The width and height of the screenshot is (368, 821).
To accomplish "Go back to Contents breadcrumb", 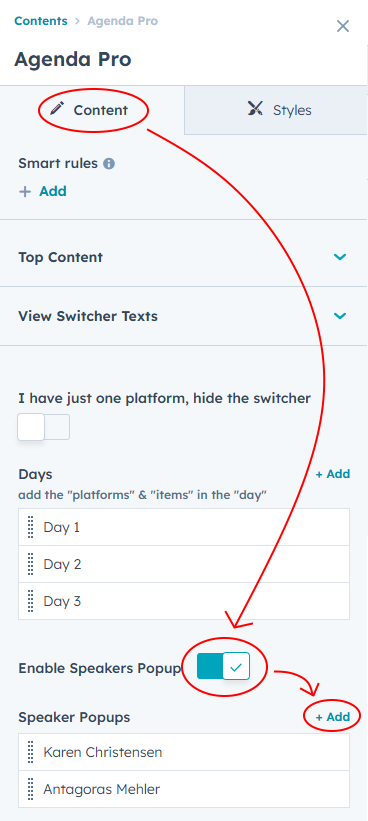I will tap(41, 21).
